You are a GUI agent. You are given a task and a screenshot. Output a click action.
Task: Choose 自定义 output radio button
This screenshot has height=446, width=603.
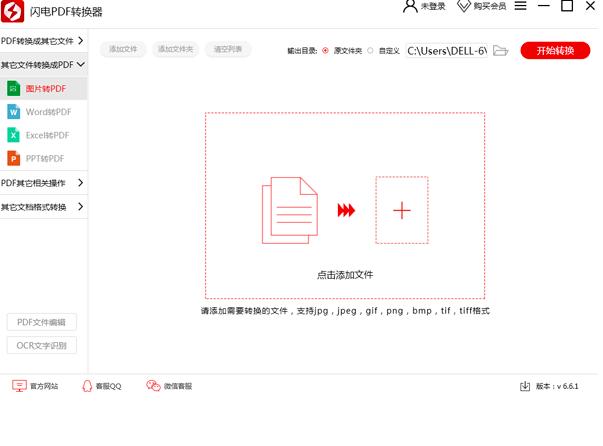(x=370, y=51)
